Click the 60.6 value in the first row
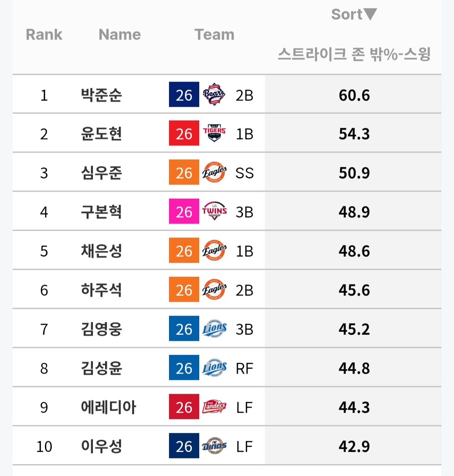This screenshot has width=454, height=476. [354, 95]
